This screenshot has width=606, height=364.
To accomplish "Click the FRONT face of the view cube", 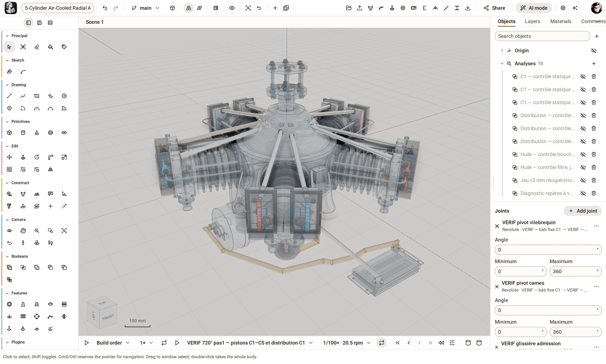I will point(108,317).
